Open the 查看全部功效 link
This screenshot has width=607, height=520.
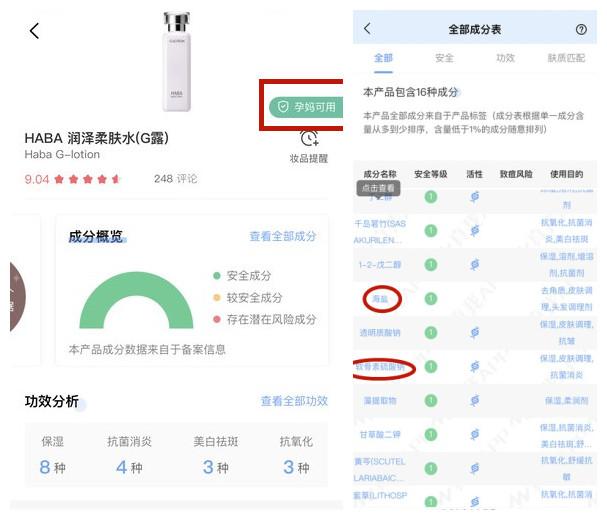click(294, 401)
